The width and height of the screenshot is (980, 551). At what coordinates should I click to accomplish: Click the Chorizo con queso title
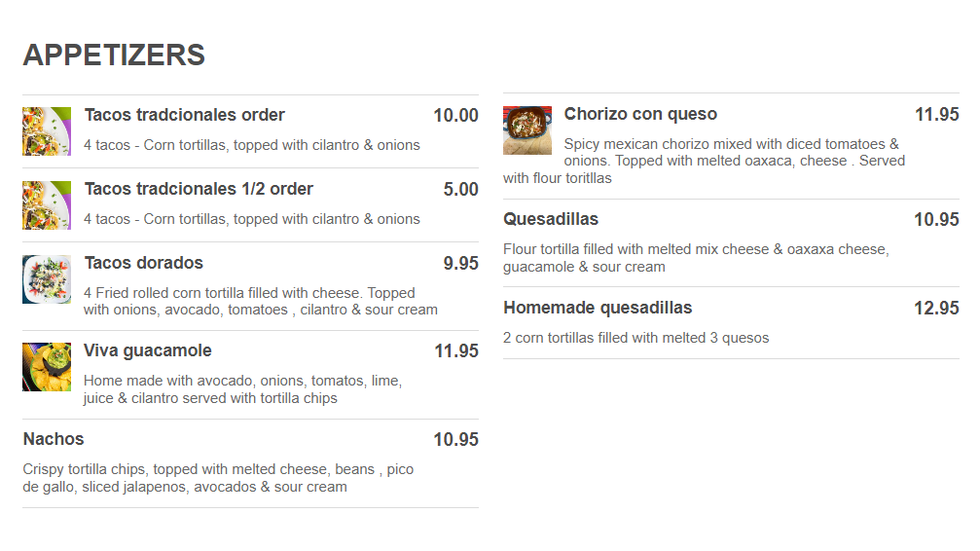tap(640, 114)
